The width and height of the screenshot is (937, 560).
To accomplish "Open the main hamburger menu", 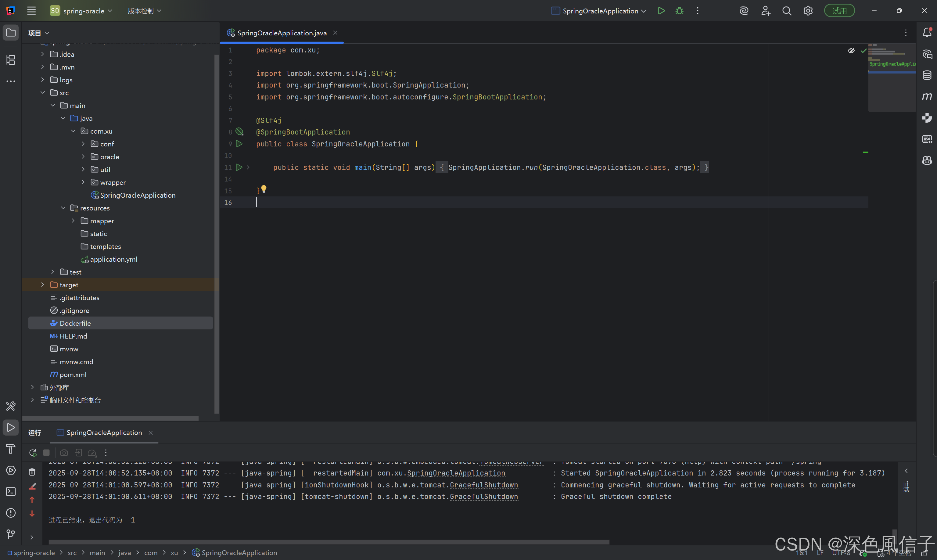I will pos(31,11).
